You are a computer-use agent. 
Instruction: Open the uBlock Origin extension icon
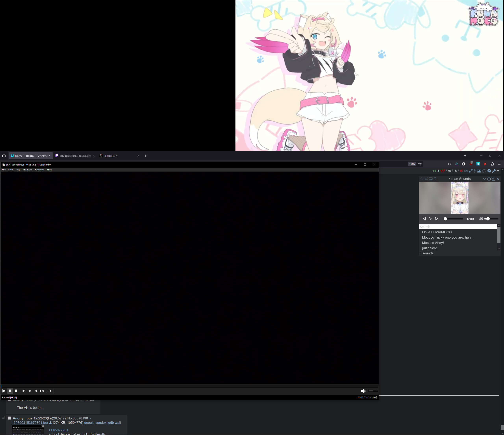[x=471, y=164]
